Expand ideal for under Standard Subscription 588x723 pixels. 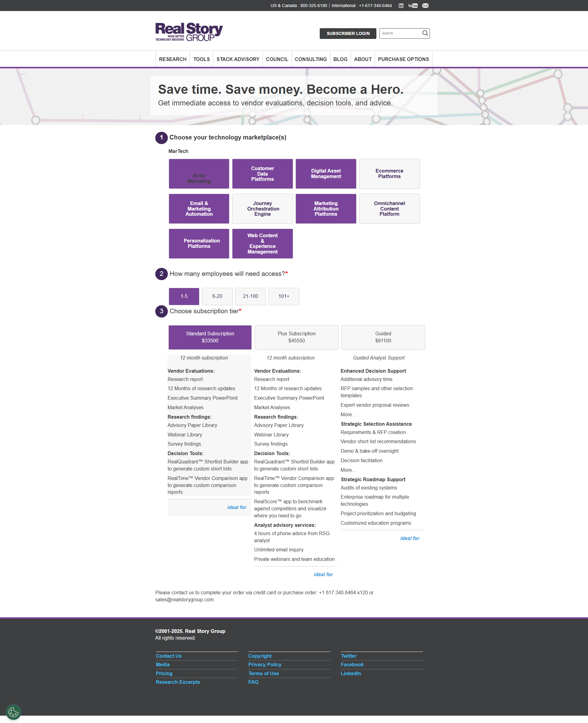(x=236, y=507)
